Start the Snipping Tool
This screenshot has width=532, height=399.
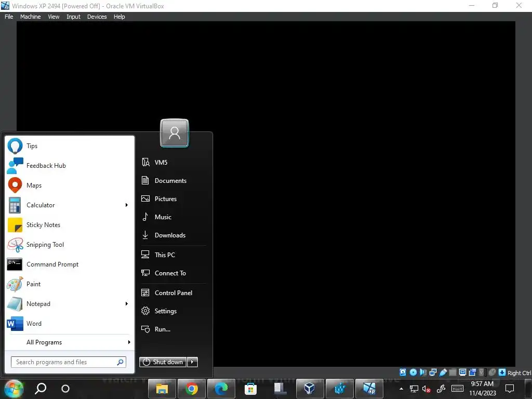(x=70, y=245)
